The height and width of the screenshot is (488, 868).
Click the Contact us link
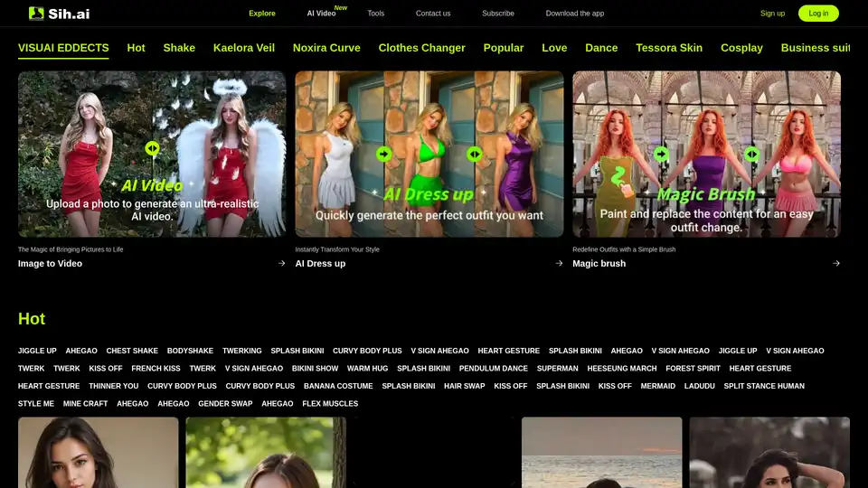(x=433, y=14)
